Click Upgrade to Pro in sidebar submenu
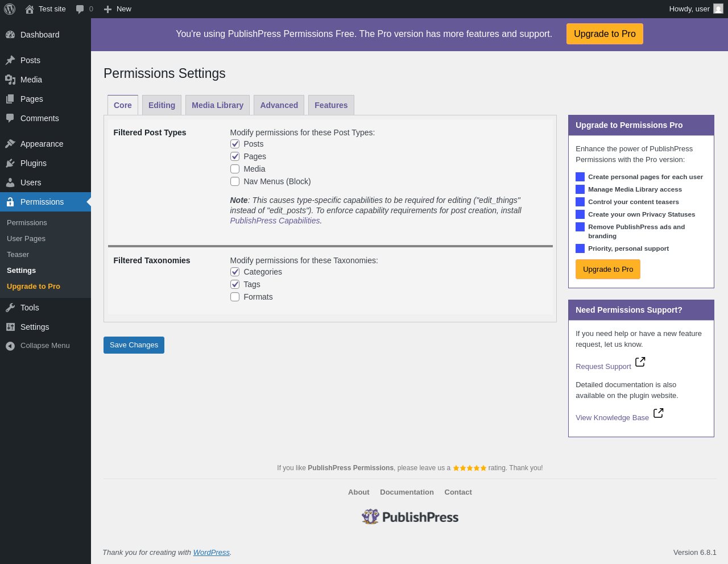Screen dimensions: 728x564 click(45, 287)
